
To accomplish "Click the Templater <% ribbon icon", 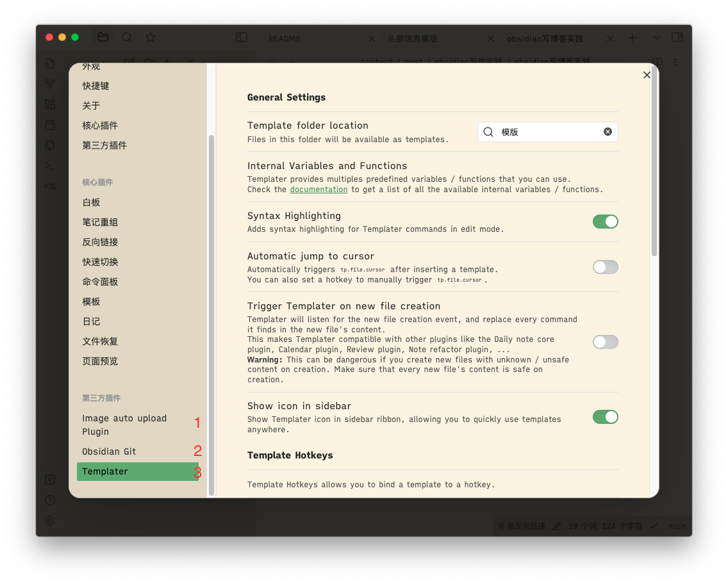I will 50,186.
